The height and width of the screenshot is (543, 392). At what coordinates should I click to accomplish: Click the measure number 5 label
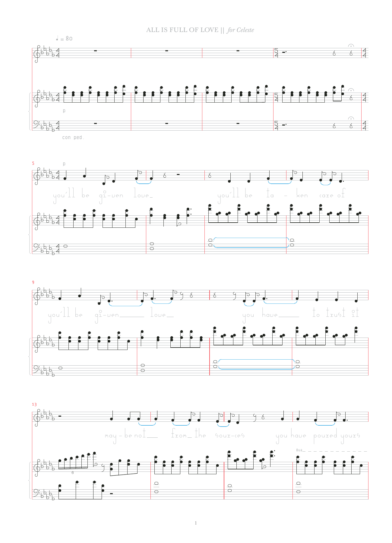coord(33,163)
